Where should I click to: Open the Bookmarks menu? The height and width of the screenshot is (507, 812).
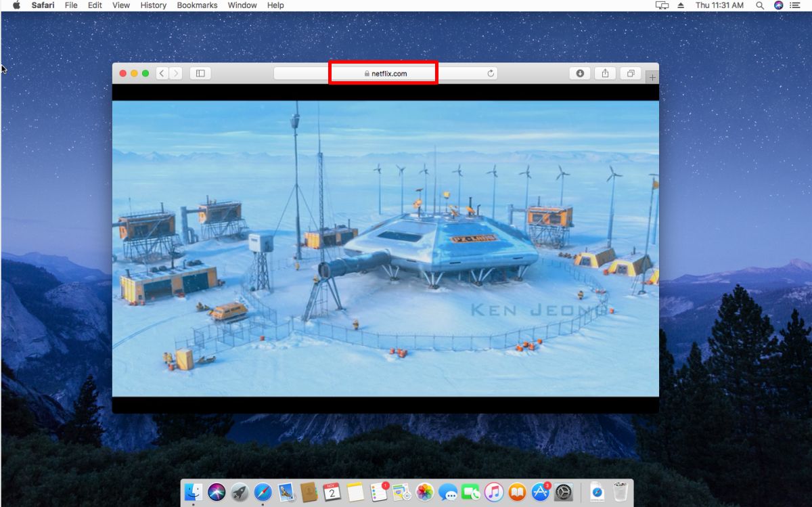coord(197,5)
